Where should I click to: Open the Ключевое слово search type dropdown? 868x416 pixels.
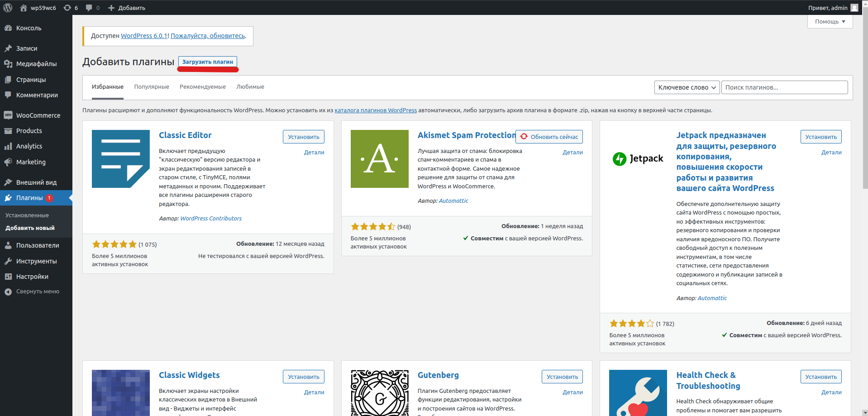(x=687, y=87)
